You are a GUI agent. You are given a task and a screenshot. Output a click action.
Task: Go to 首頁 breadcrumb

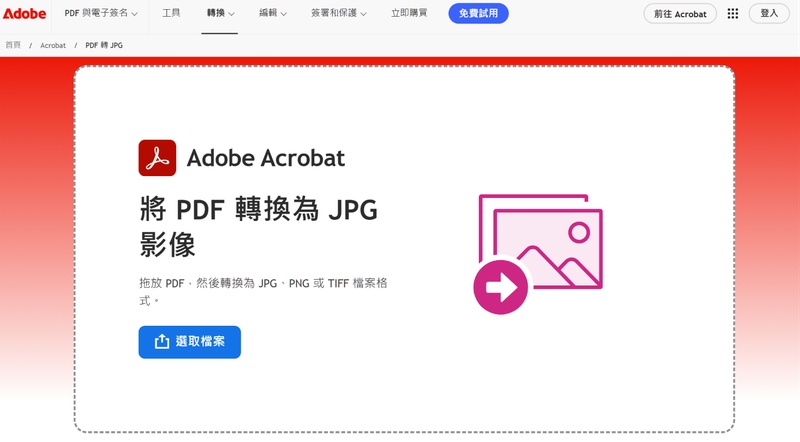[x=13, y=45]
